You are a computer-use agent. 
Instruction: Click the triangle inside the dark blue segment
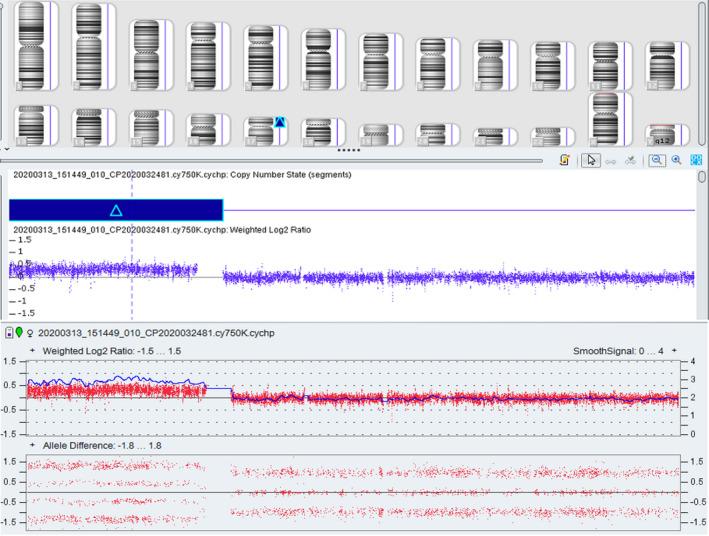tap(116, 210)
